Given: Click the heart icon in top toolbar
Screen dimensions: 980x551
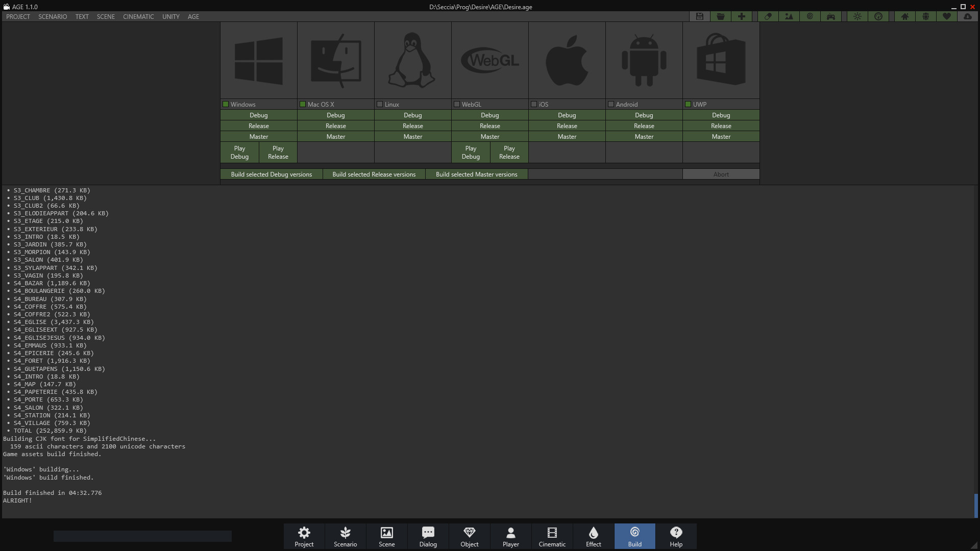Looking at the screenshot, I should [947, 16].
